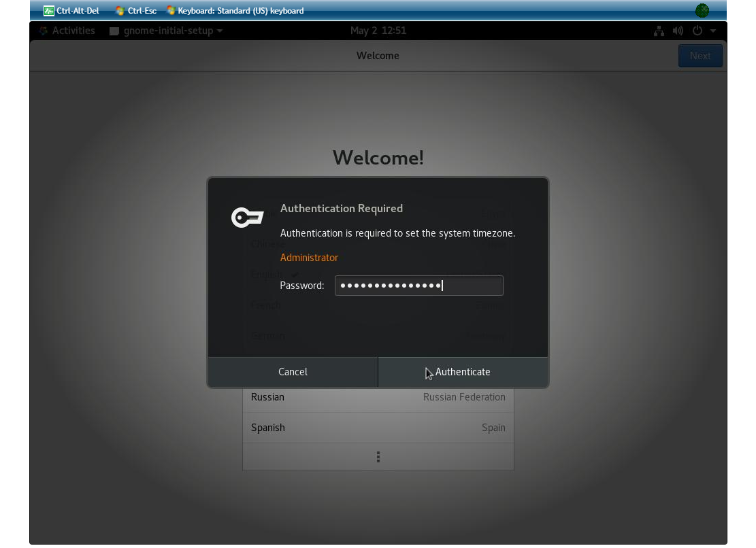The width and height of the screenshot is (756, 548).
Task: Click the green status circle in console bar
Action: point(702,10)
